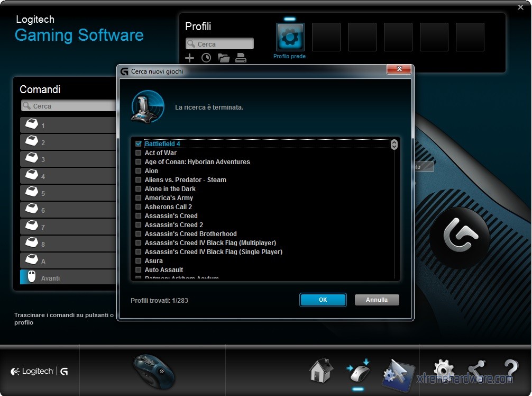
Task: Enable the Alone in the Dark checkbox
Action: 139,189
